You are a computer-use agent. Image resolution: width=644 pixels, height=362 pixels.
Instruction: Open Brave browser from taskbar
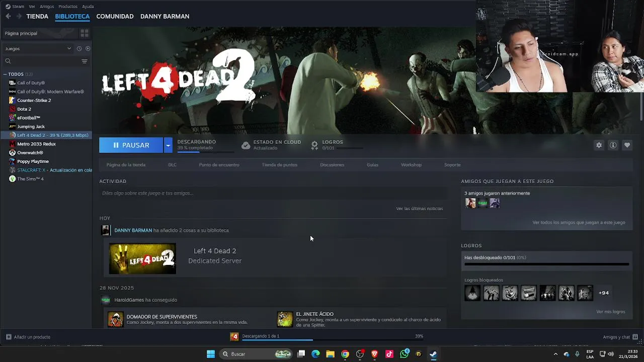pyautogui.click(x=374, y=354)
